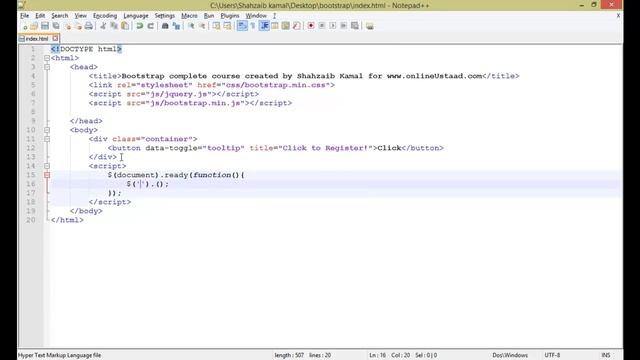Click the word tooltip in the button tag
Image resolution: width=640 pixels, height=360 pixels.
pos(224,148)
